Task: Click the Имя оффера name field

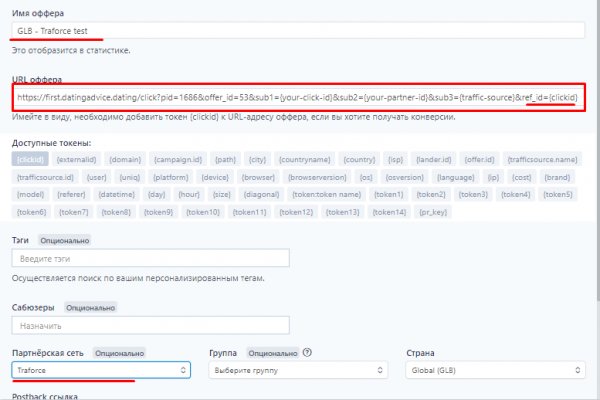Action: click(300, 30)
